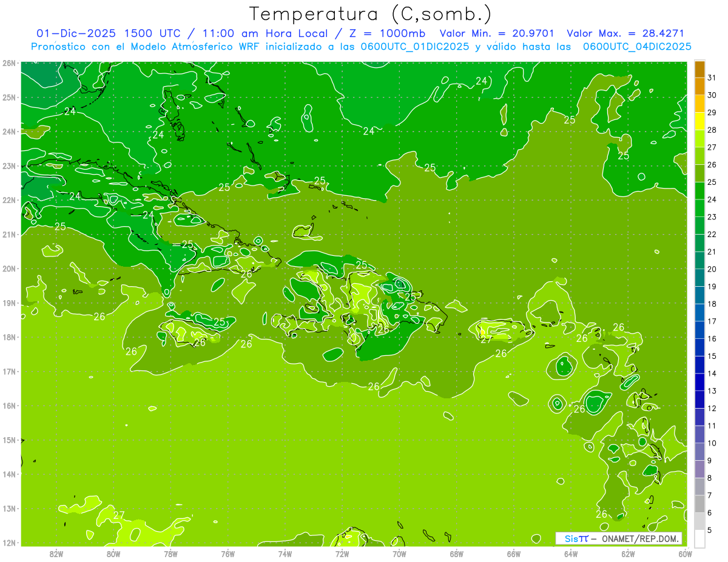Click the 27 contour label near Puerto Rico

pyautogui.click(x=486, y=340)
